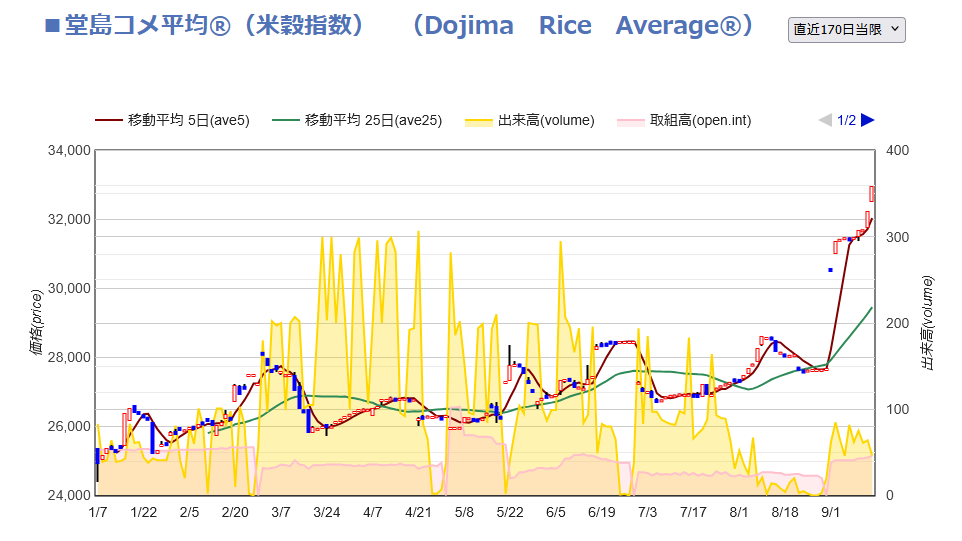962x541 pixels.
Task: Click the 4/21 date axis label
Action: coord(418,512)
